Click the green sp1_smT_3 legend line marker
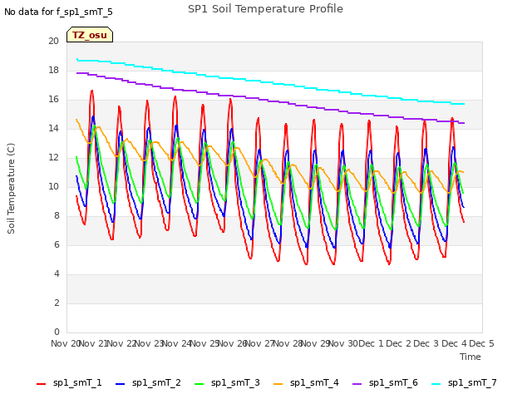Viewport: 532px width, 399px height. click(199, 384)
